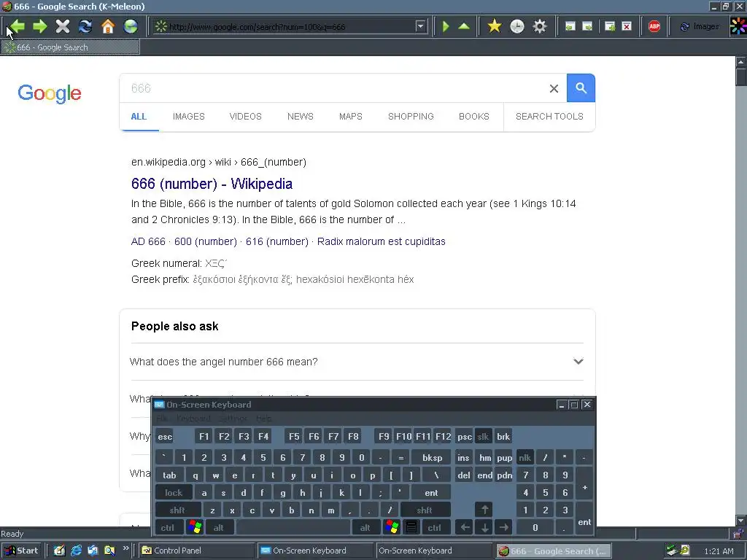Screen dimensions: 747x560
Task: Switch to Control Panel taskbar button
Action: coord(196,551)
